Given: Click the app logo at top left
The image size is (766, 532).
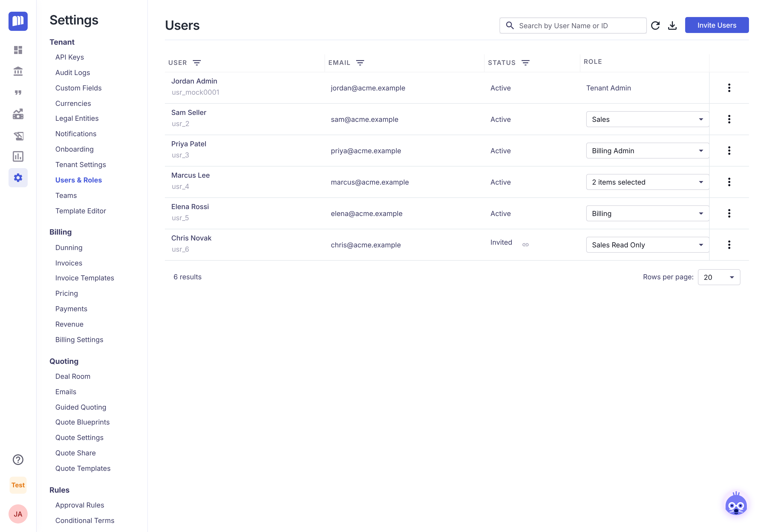Looking at the screenshot, I should click(18, 21).
